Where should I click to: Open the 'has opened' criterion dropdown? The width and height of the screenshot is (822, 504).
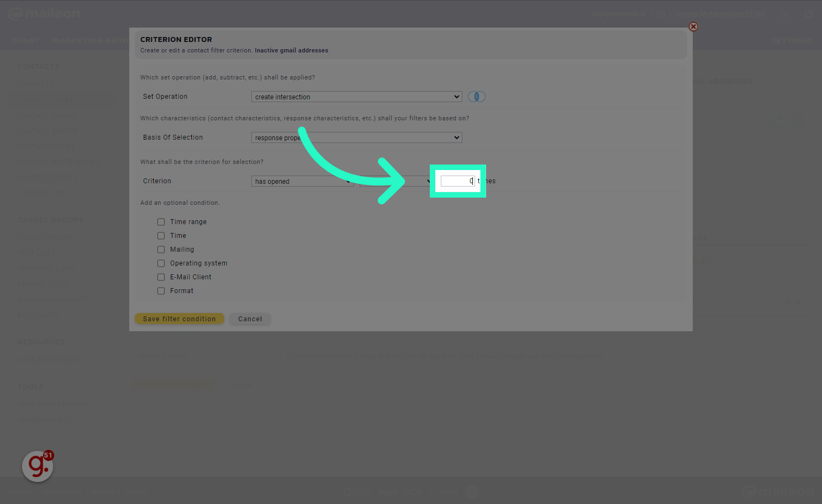[x=302, y=181]
